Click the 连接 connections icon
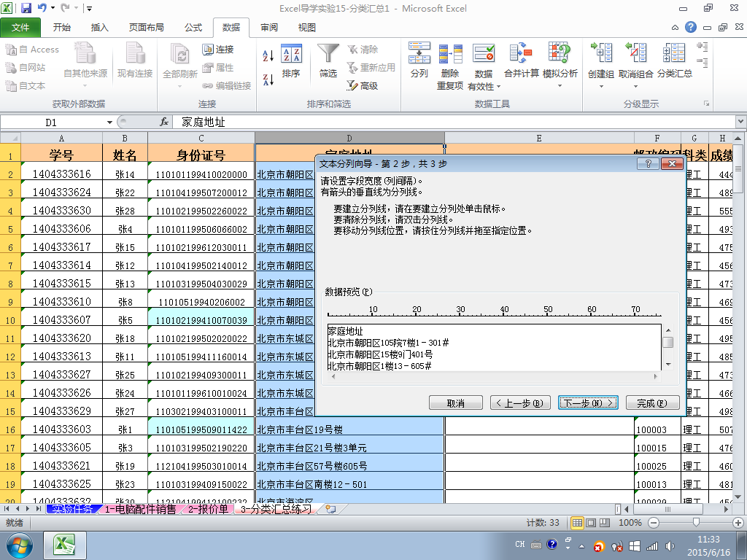Viewport: 747px width, 560px height. click(x=217, y=49)
